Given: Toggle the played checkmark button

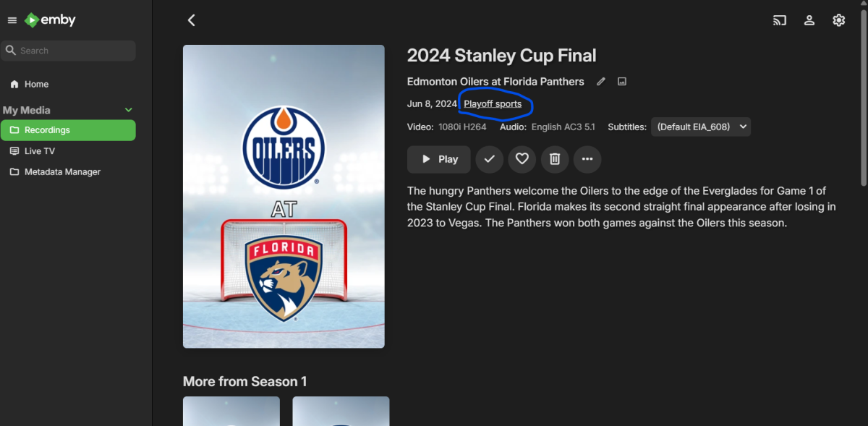Looking at the screenshot, I should [490, 159].
